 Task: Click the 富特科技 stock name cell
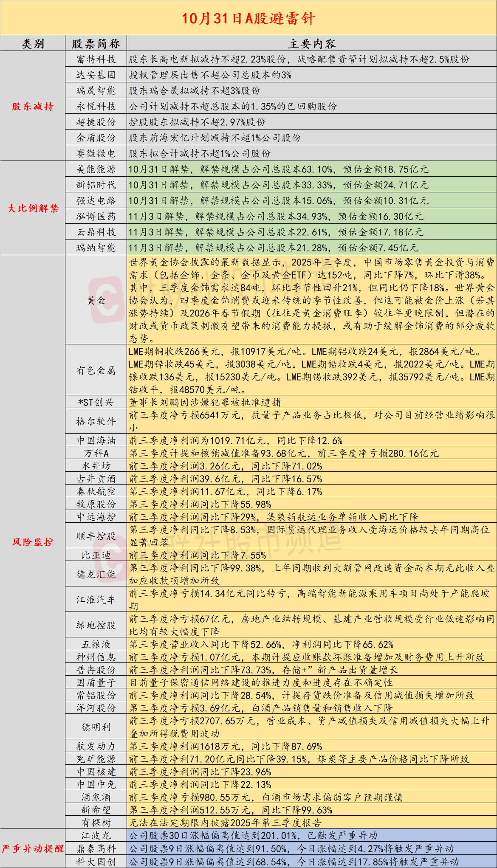coord(96,59)
